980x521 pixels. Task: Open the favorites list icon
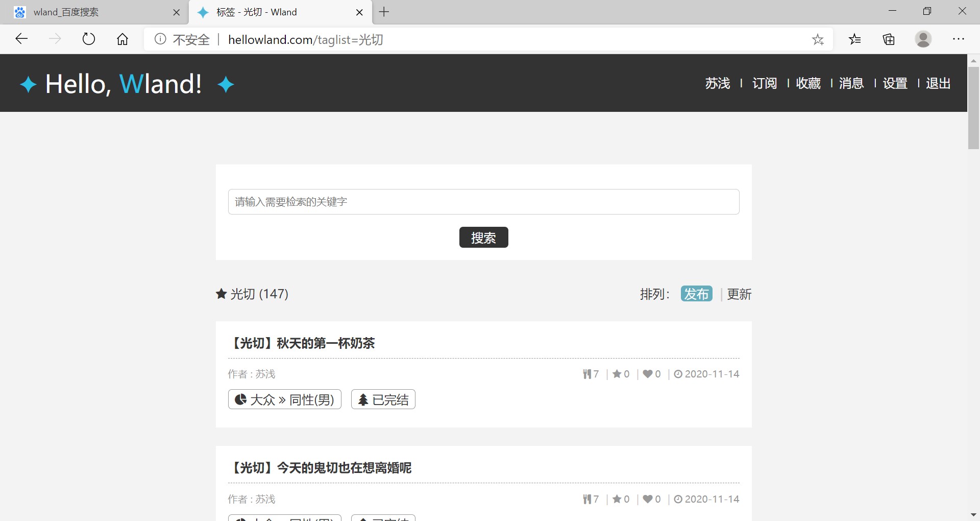tap(855, 39)
